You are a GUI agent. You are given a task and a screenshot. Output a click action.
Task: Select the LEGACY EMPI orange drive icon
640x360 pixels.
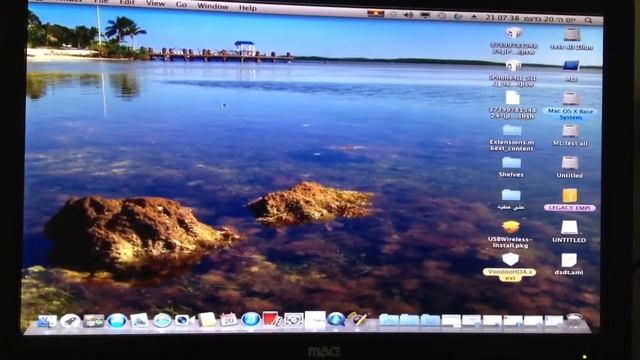pyautogui.click(x=569, y=196)
